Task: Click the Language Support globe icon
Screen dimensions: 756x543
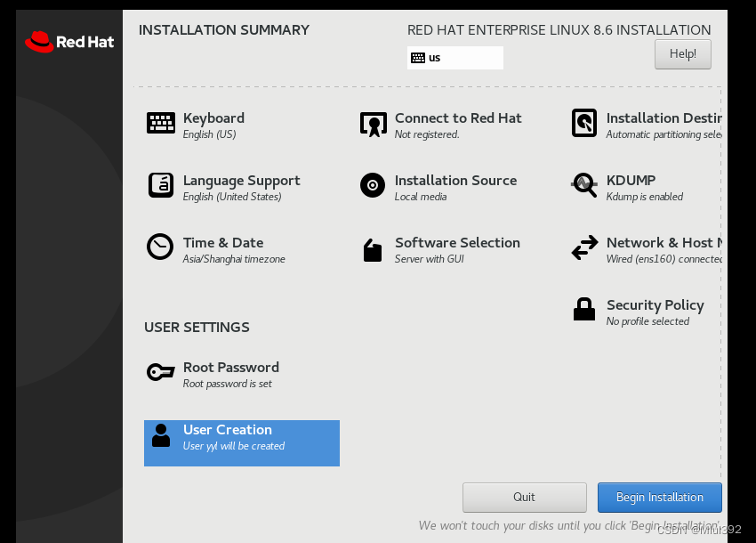Action: [x=161, y=186]
